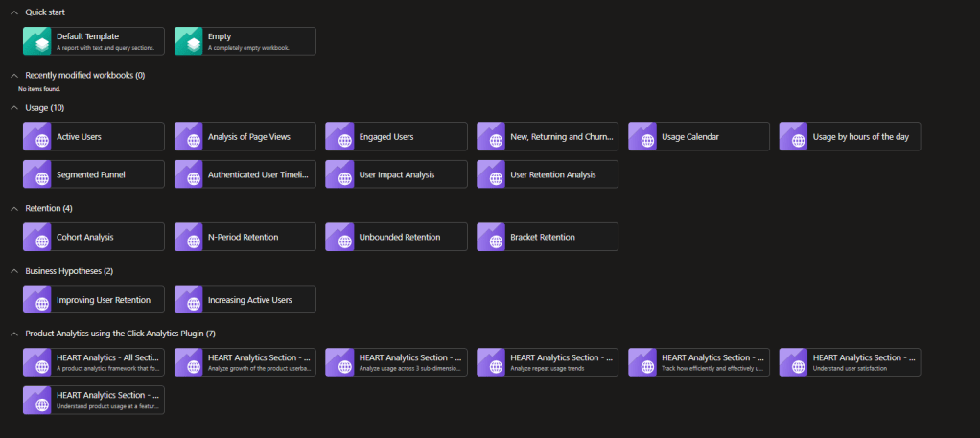Viewport: 980px width, 438px height.
Task: Click the Engaged Users template icon
Action: click(x=340, y=137)
